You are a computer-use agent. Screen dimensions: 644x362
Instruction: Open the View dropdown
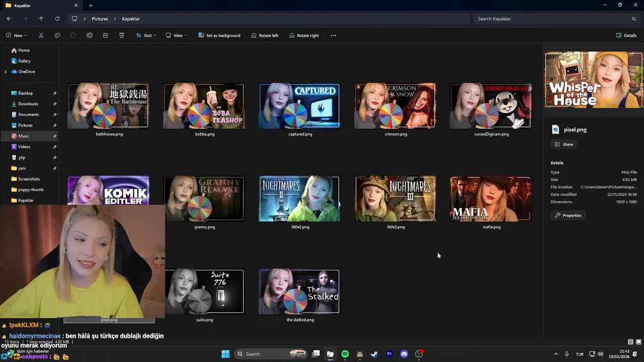coord(176,35)
